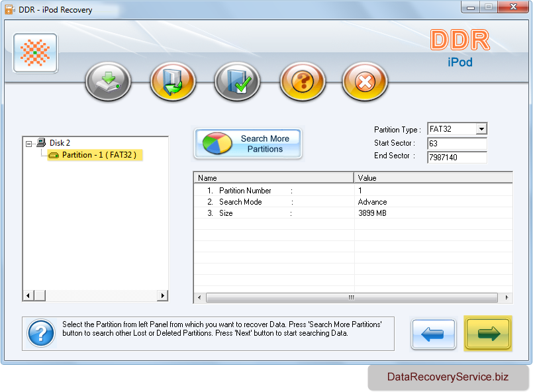Select the Size row
Viewport: 533px width, 392px height.
coord(353,213)
